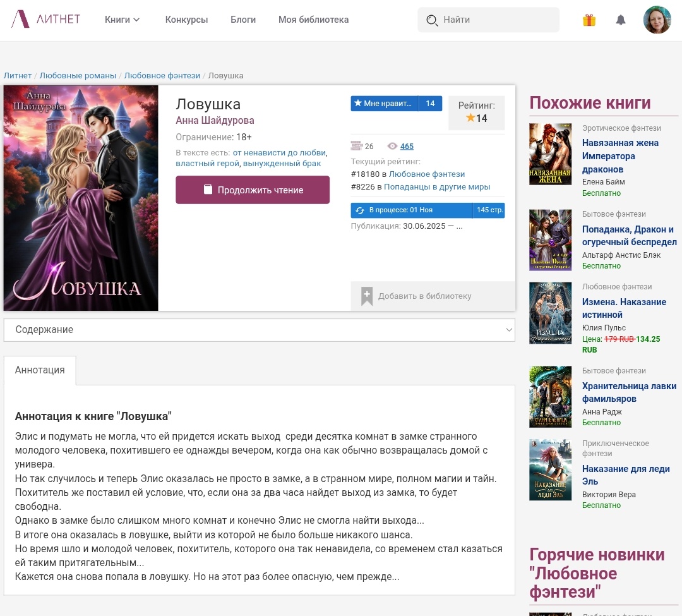Open Измена. Наказание истинной cover thumbnail
The image size is (682, 616).
550,313
